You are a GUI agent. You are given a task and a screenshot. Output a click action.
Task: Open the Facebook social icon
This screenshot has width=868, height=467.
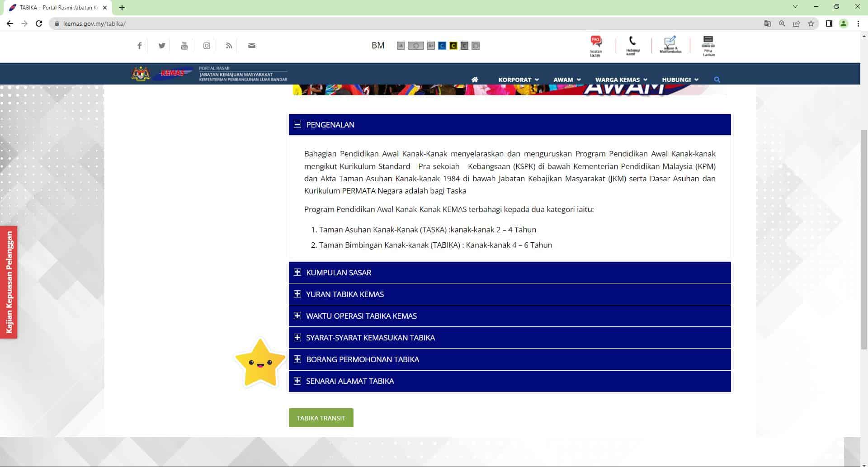[140, 46]
